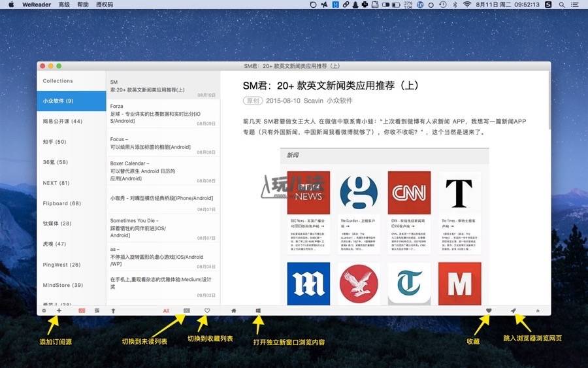
Task: Select the gray list layout icon
Action: [97, 310]
